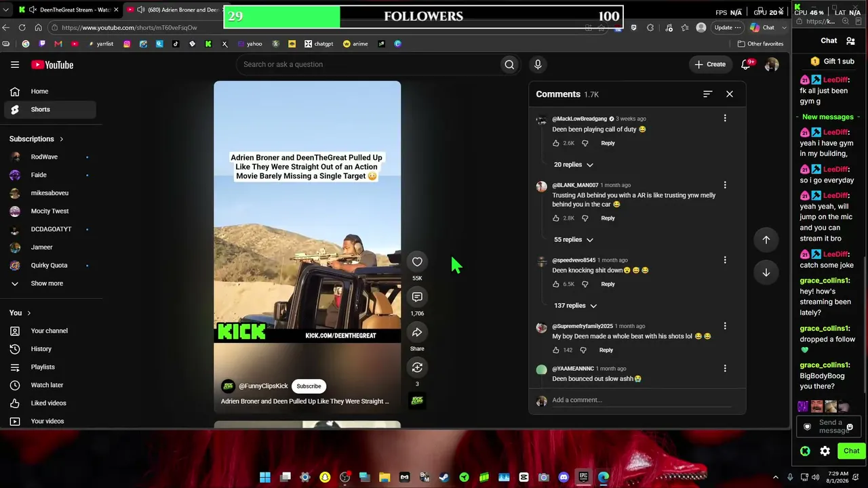The image size is (868, 488).
Task: Dislike Supremefryfamily2025's comment
Action: tap(583, 350)
